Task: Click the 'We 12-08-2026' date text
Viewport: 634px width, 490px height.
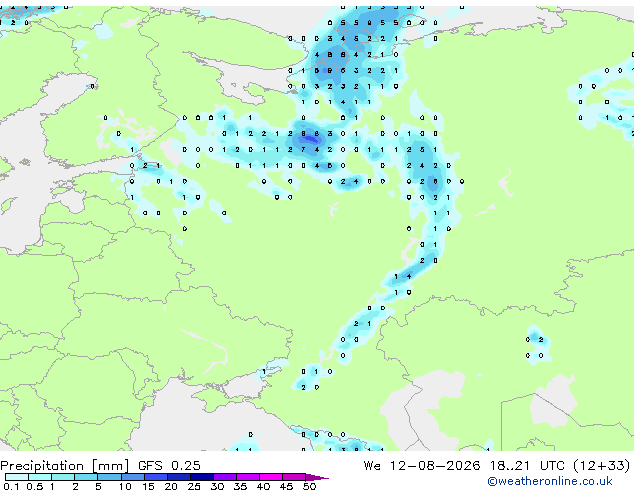Action: pos(422,466)
